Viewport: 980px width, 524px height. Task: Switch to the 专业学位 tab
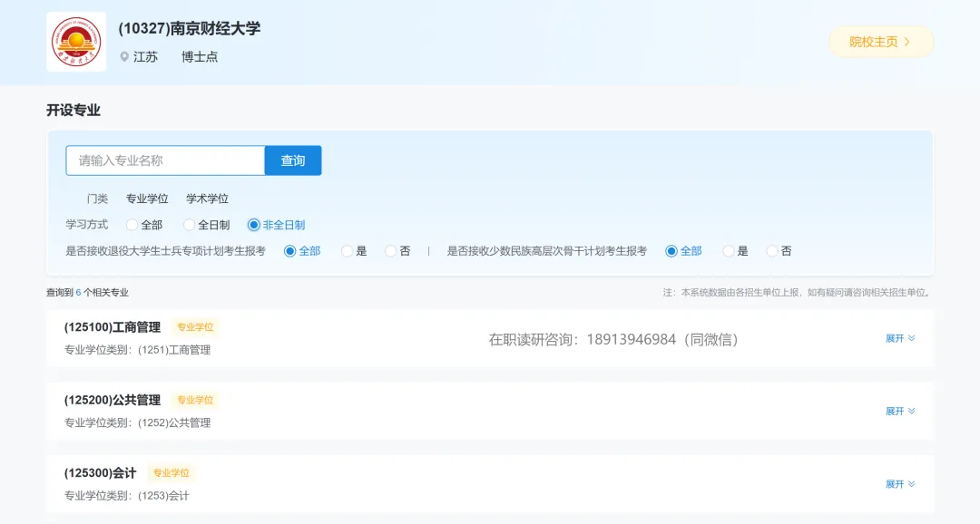pos(147,199)
